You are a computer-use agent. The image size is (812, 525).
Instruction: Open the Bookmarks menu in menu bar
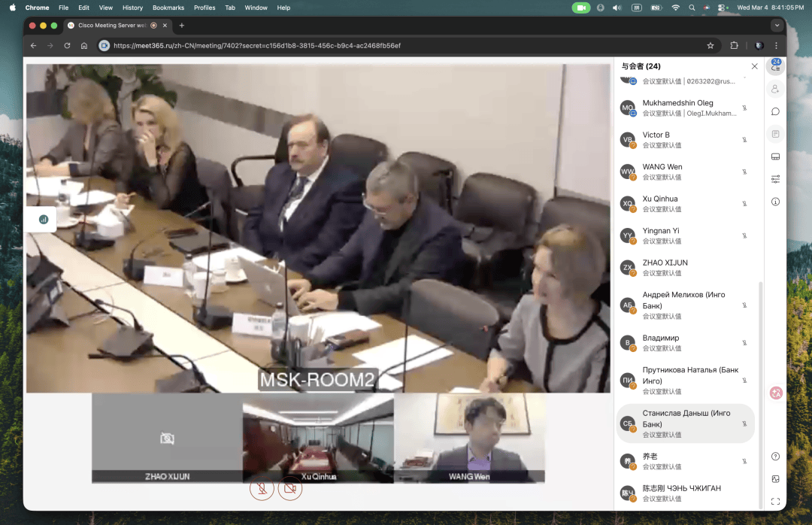(x=168, y=8)
